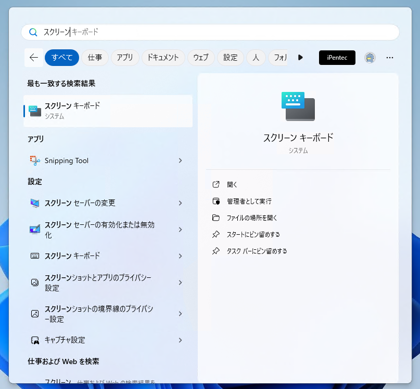Click the アプリ section heading in results
Image resolution: width=420 pixels, height=389 pixels.
[x=36, y=139]
